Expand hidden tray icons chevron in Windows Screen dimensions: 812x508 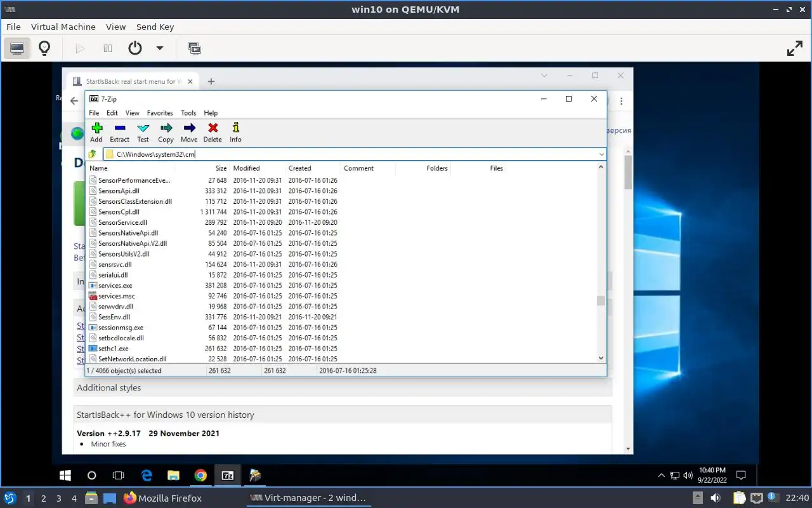(x=661, y=475)
